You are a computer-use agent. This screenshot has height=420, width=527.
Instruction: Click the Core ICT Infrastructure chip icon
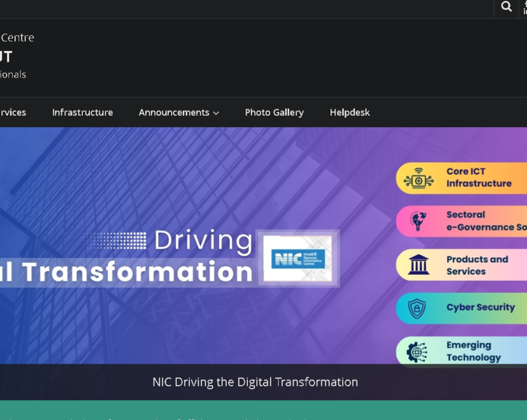coord(418,178)
